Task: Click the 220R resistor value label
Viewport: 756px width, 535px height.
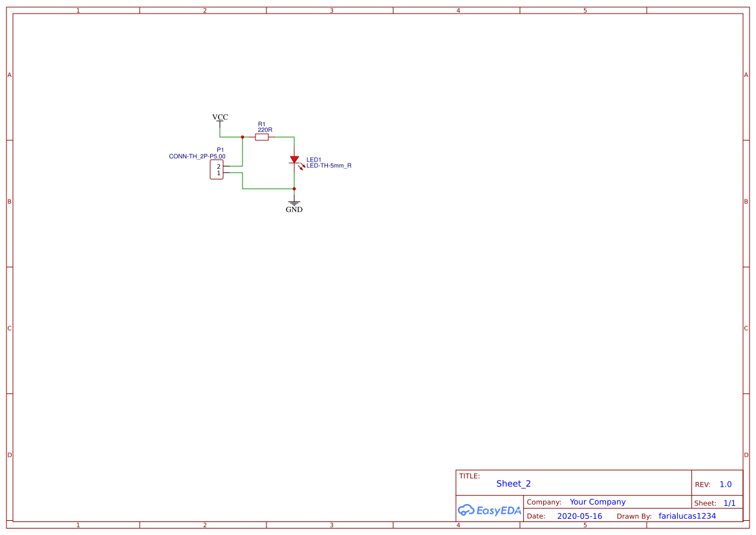Action: click(265, 129)
